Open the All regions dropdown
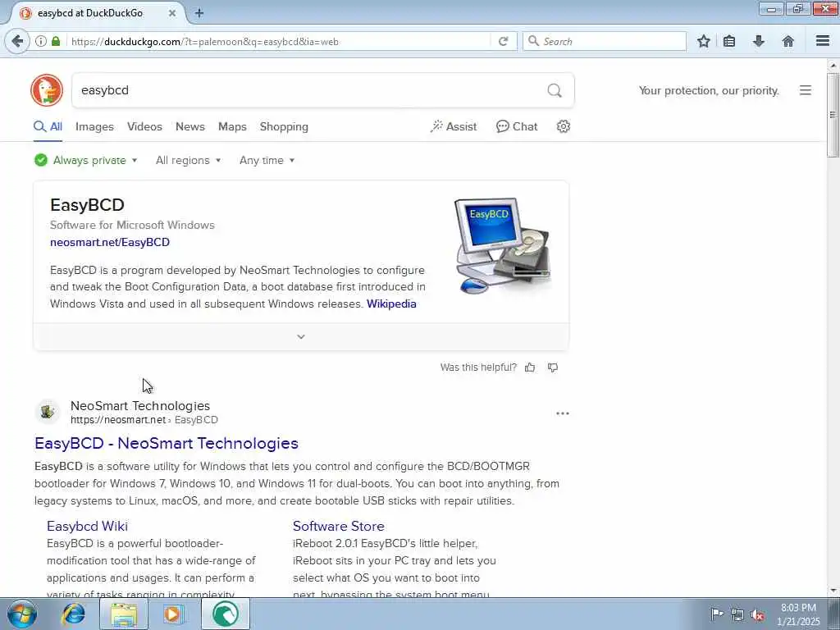The width and height of the screenshot is (840, 630). (x=188, y=160)
